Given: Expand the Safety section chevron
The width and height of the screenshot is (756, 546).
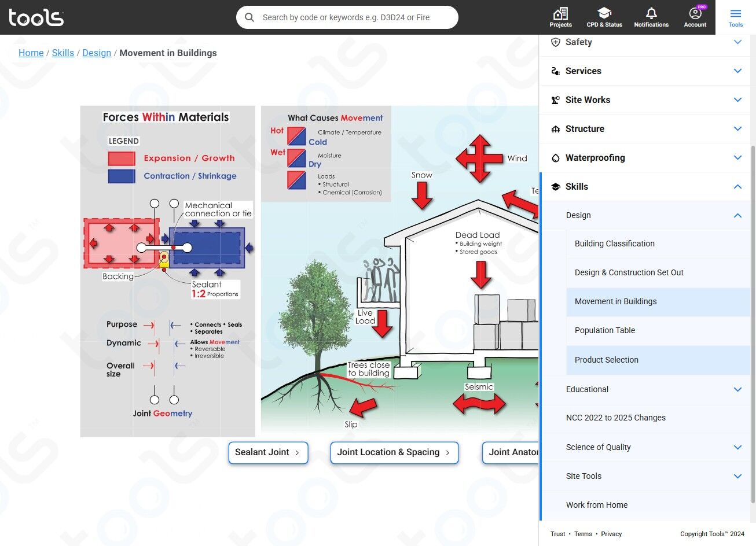Looking at the screenshot, I should coord(737,42).
